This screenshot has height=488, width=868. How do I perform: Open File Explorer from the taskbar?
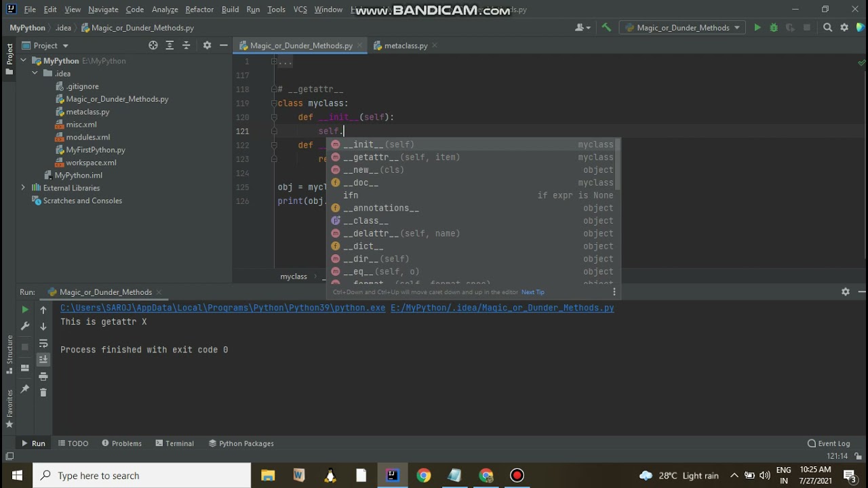268,475
